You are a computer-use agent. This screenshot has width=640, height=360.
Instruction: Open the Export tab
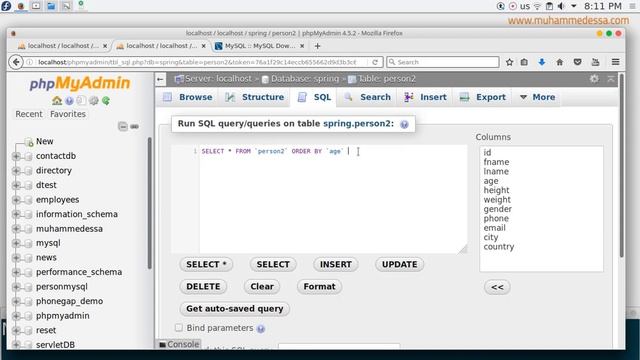click(x=483, y=97)
